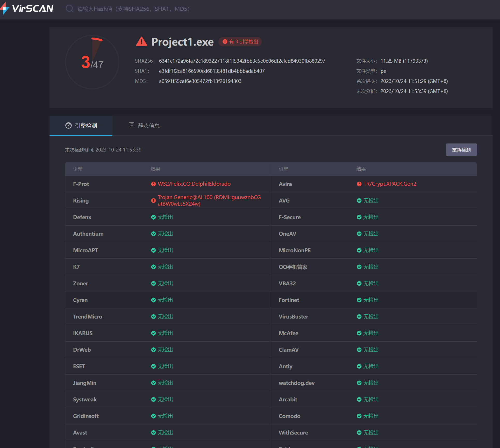Click the Avira detection alert icon

point(359,184)
